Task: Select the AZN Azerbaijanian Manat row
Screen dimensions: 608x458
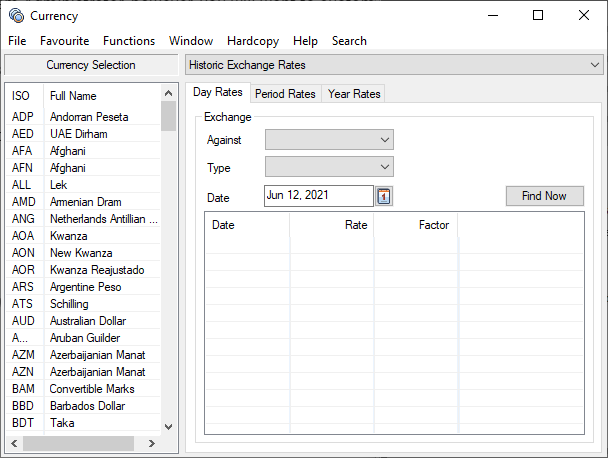Action: coord(83,372)
